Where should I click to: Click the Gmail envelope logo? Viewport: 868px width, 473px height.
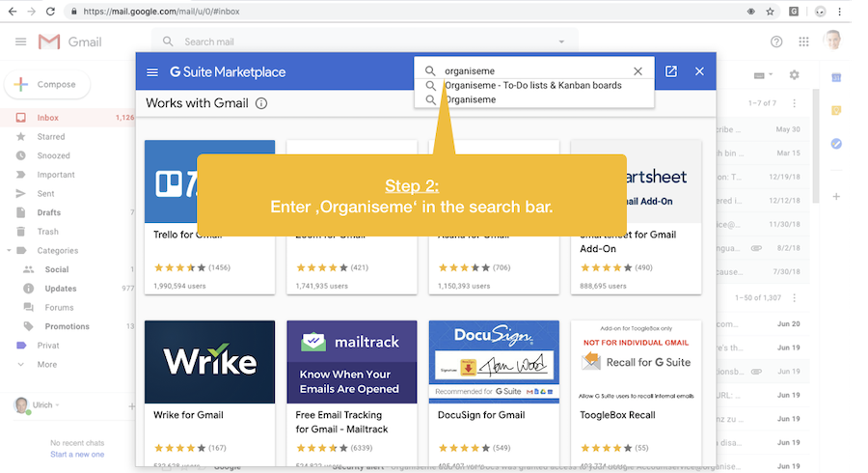[49, 42]
